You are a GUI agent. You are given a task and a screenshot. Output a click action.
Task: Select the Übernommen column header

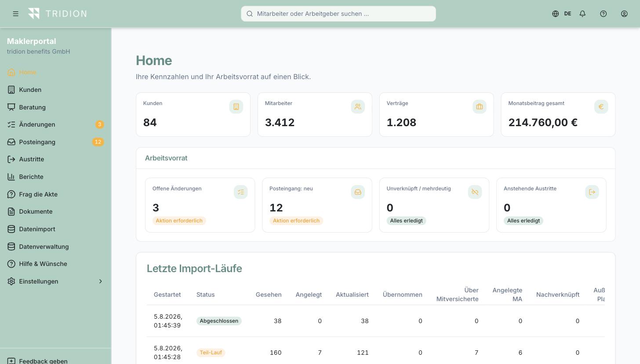click(403, 295)
